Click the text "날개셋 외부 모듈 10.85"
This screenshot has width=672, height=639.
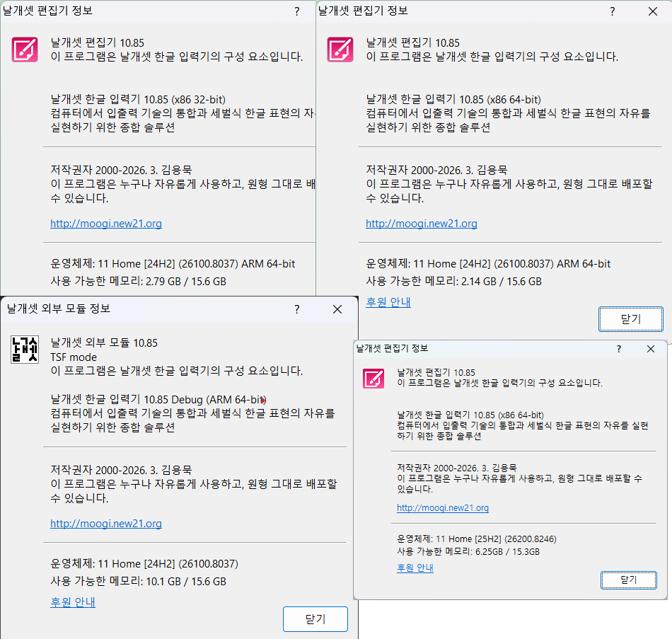pos(104,342)
